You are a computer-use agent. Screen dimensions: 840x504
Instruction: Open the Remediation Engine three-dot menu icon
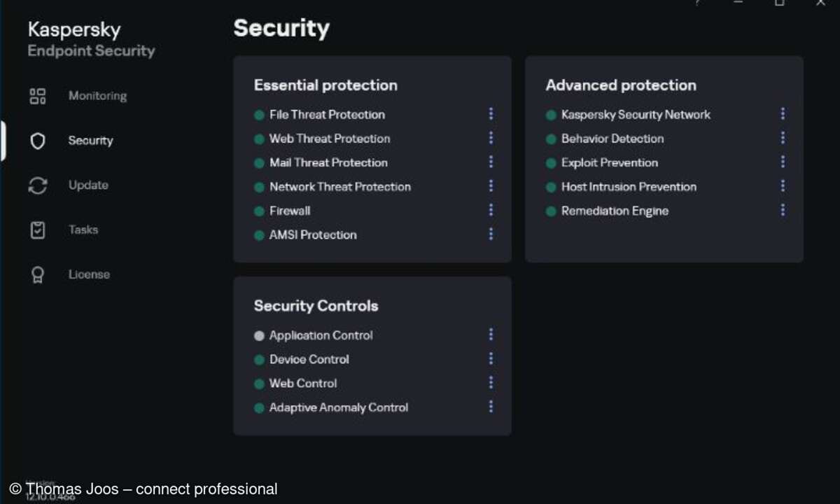point(782,210)
